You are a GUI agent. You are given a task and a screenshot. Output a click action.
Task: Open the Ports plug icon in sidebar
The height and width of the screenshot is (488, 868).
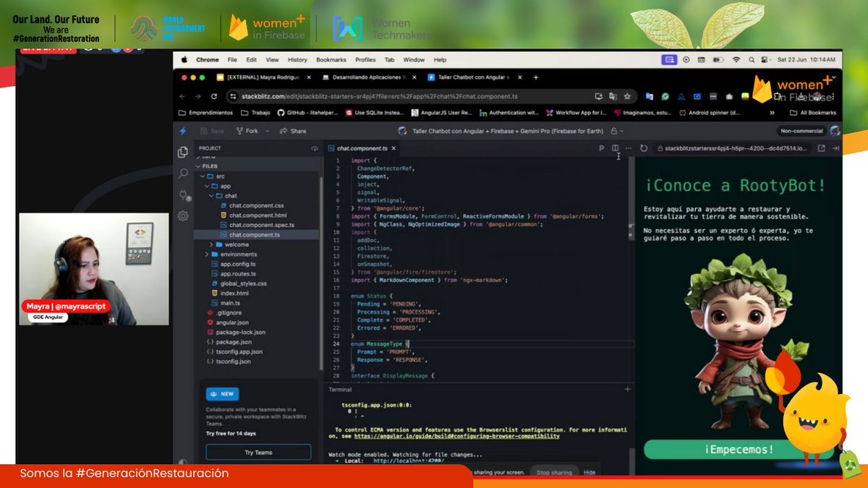pyautogui.click(x=183, y=194)
